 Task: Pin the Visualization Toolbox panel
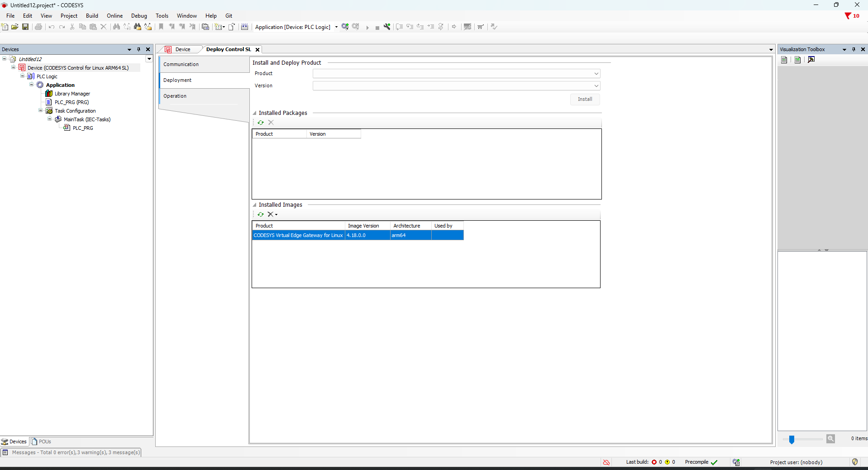[854, 49]
